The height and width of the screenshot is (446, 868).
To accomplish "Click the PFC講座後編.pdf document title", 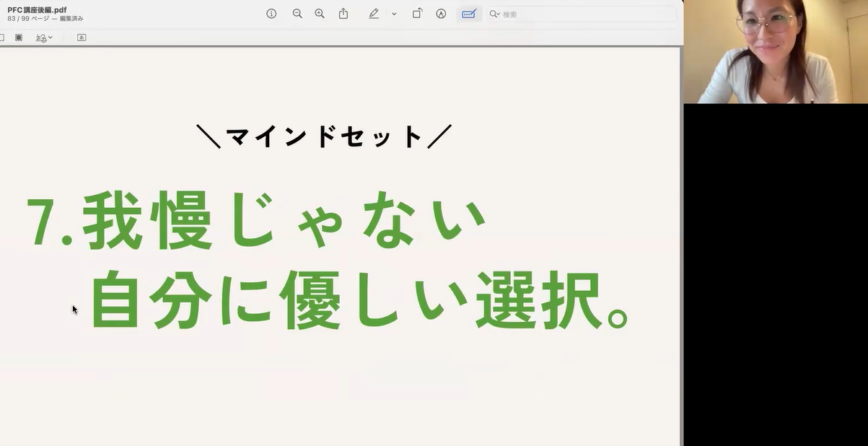I will tap(37, 9).
